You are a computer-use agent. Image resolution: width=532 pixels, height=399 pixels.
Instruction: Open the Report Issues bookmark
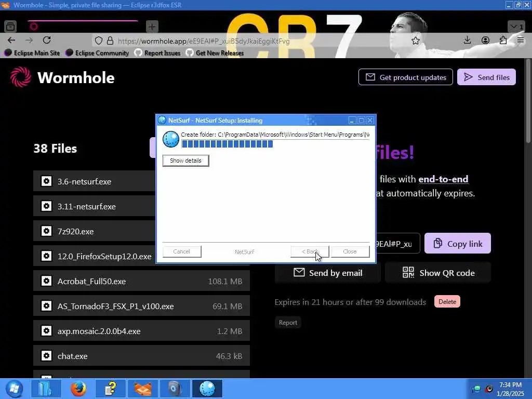(157, 53)
